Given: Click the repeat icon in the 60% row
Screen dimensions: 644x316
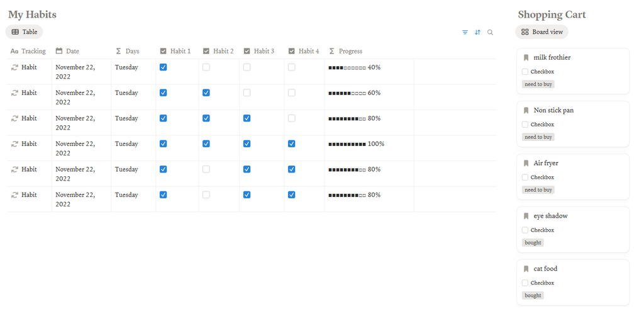Looking at the screenshot, I should (x=15, y=93).
